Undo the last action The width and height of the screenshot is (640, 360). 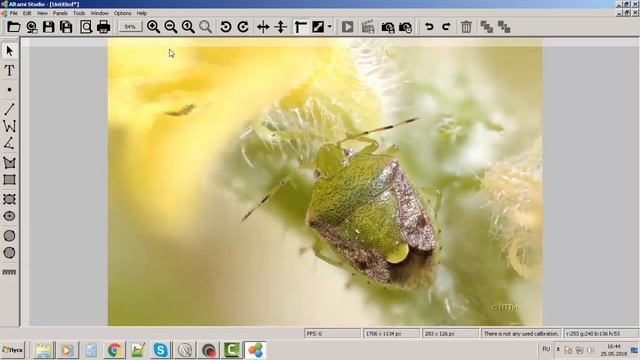429,27
